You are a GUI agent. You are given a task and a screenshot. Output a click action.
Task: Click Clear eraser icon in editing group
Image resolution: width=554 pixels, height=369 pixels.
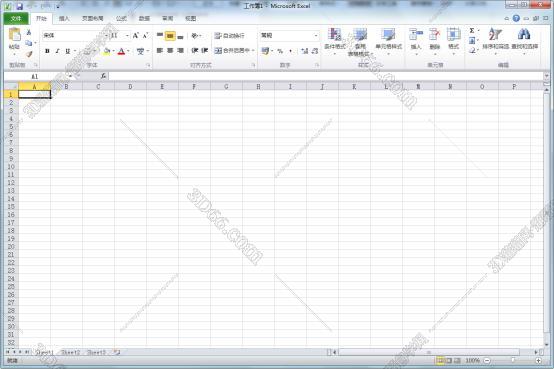point(472,51)
